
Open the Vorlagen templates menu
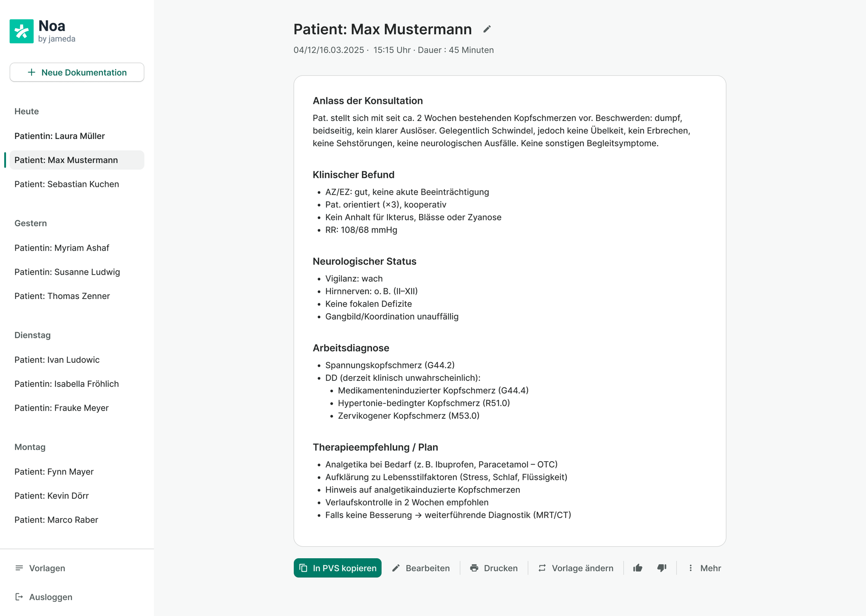[47, 568]
